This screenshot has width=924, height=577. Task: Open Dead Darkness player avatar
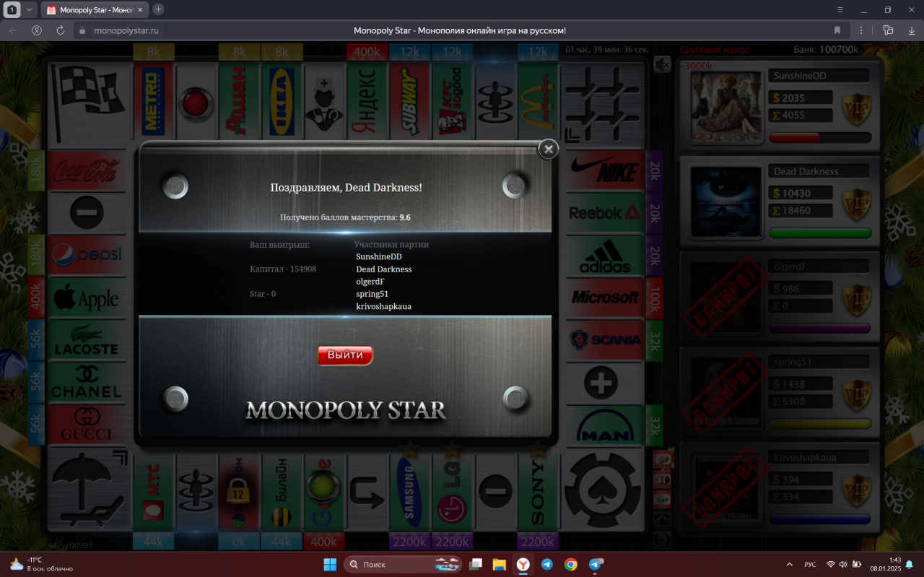727,202
